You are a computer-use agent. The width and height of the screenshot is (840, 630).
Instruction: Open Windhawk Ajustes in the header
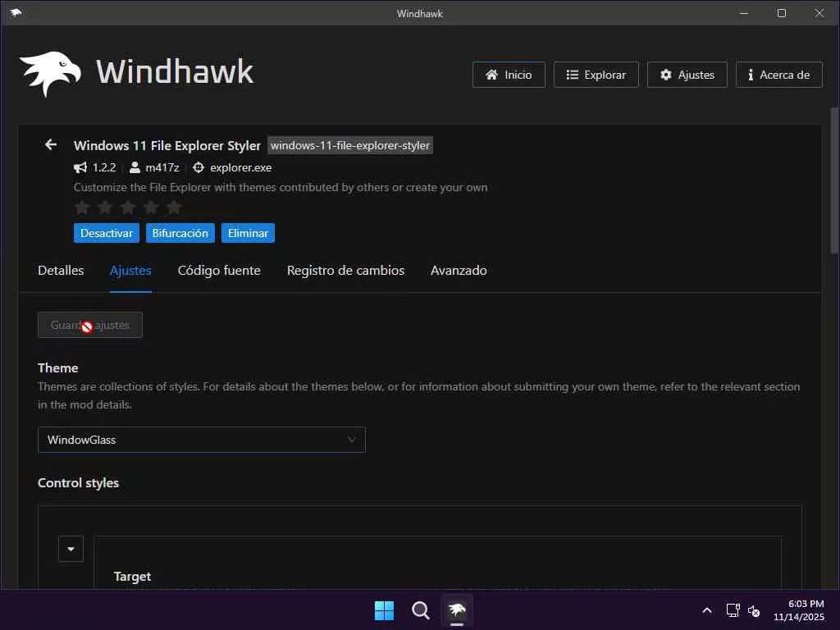coord(687,75)
